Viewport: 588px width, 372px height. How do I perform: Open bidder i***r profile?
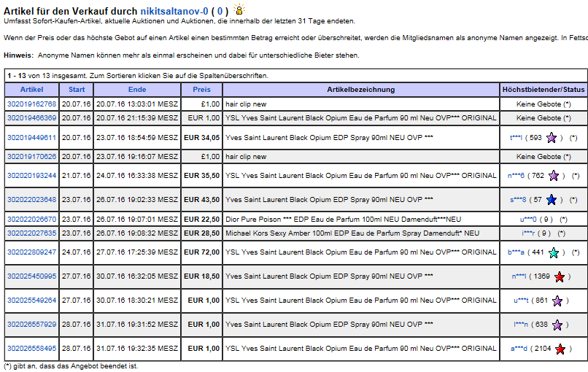[x=528, y=233]
